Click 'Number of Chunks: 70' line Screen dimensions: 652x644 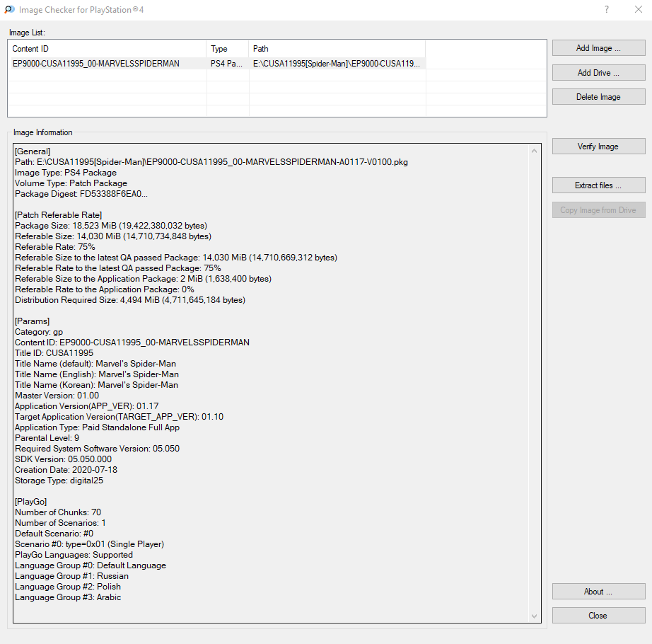pyautogui.click(x=58, y=512)
